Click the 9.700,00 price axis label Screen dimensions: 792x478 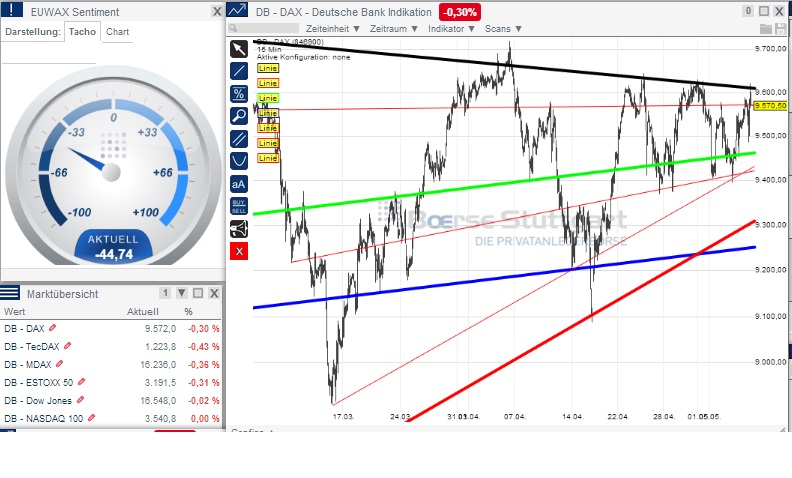(x=770, y=49)
